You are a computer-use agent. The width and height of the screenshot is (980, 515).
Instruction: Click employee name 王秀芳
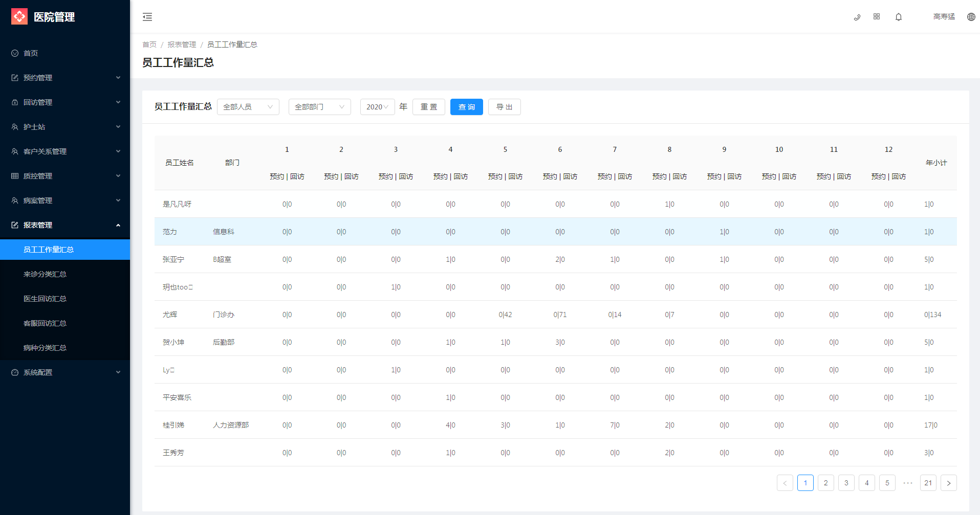point(173,453)
